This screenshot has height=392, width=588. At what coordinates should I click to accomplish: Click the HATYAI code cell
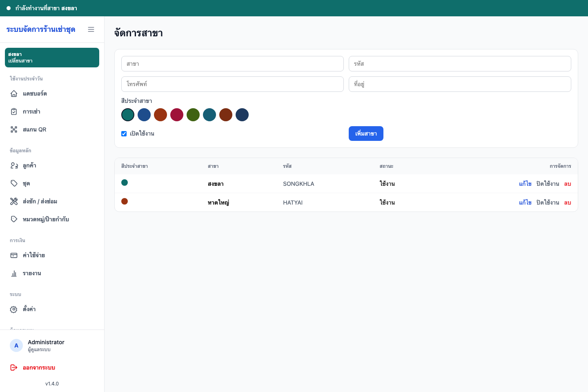[x=293, y=203]
